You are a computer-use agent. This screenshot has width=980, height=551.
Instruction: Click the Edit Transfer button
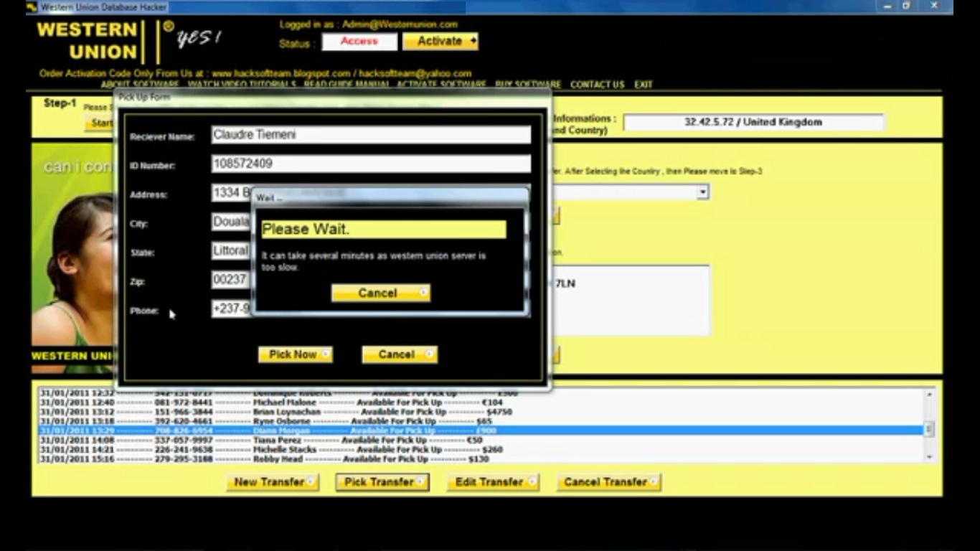pos(493,482)
